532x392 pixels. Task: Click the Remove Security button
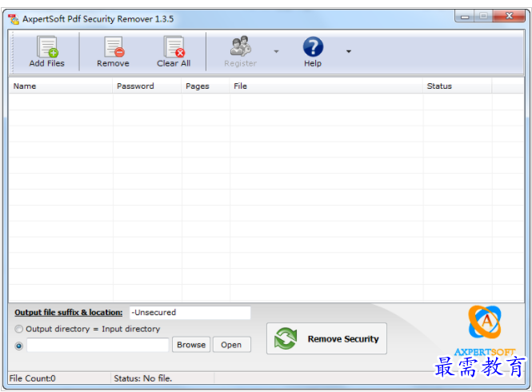(326, 338)
